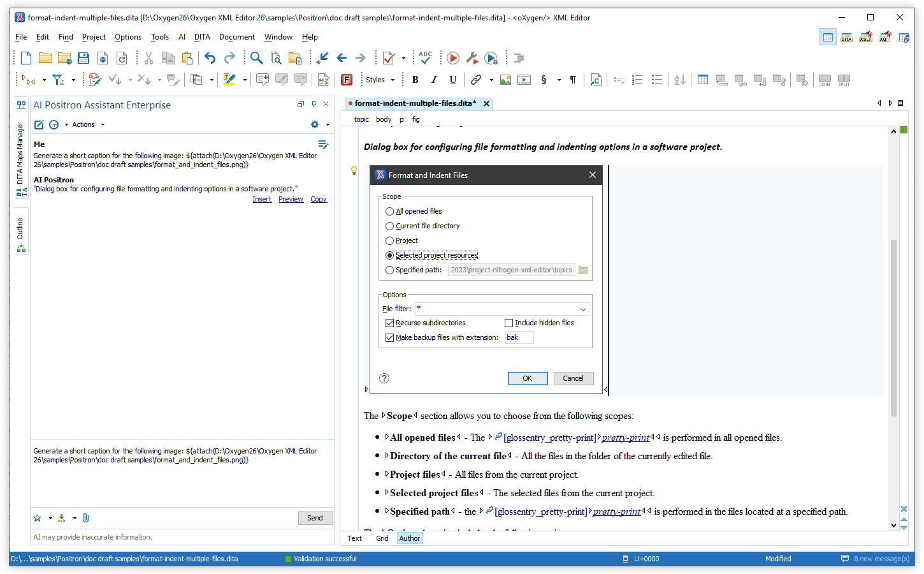This screenshot has height=574, width=924.
Task: Click the backup extension 'bak' field
Action: click(519, 337)
